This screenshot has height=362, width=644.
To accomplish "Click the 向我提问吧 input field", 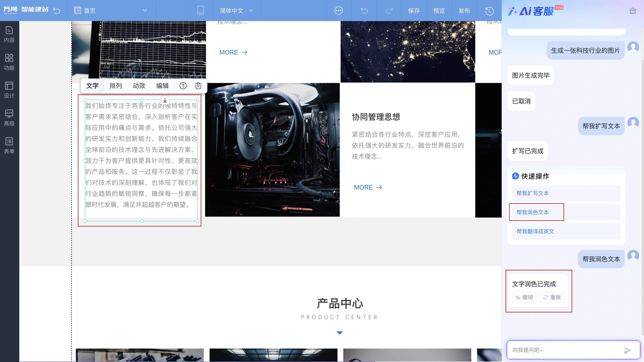I will (550, 350).
